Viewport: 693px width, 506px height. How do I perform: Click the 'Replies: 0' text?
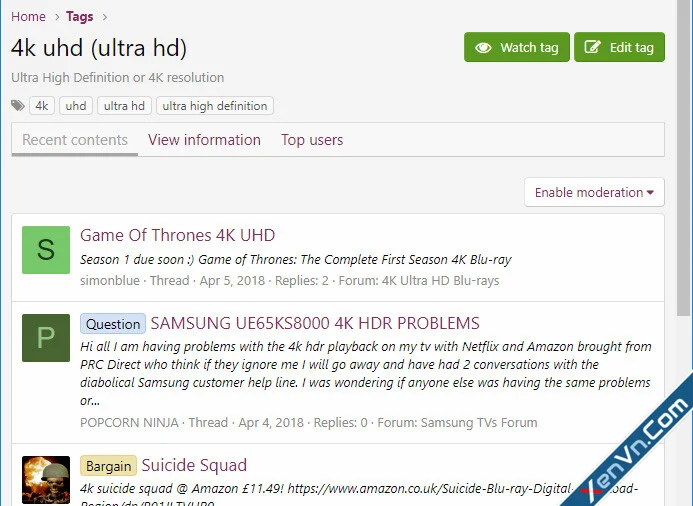[x=340, y=422]
